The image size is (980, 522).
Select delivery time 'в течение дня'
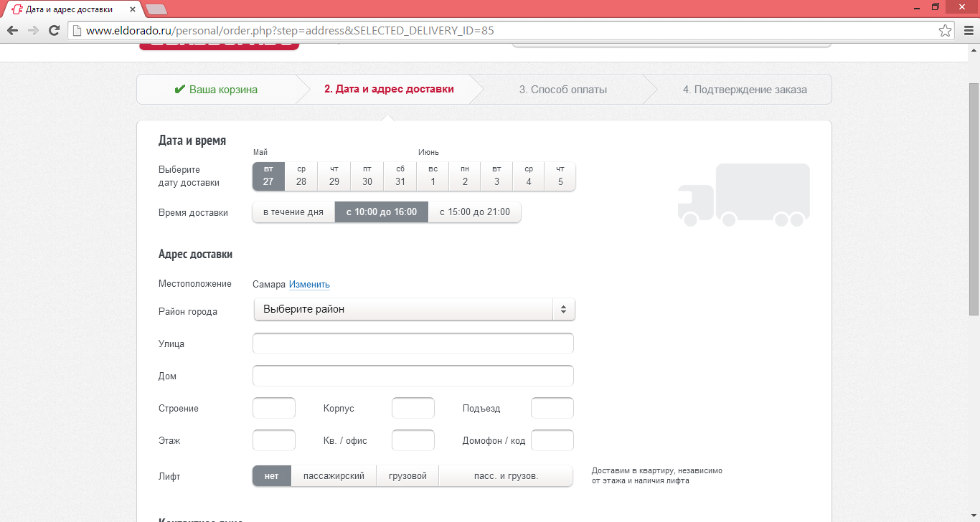[x=293, y=212]
